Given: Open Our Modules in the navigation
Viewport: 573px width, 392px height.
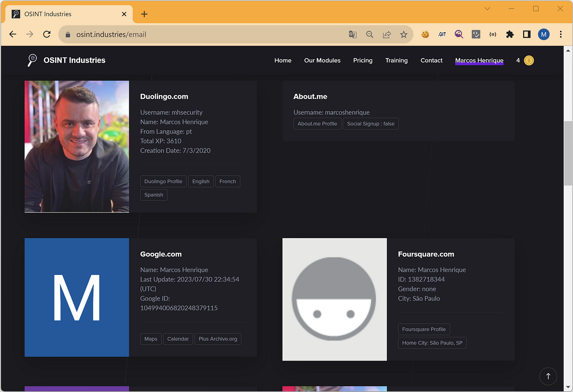Looking at the screenshot, I should (322, 61).
